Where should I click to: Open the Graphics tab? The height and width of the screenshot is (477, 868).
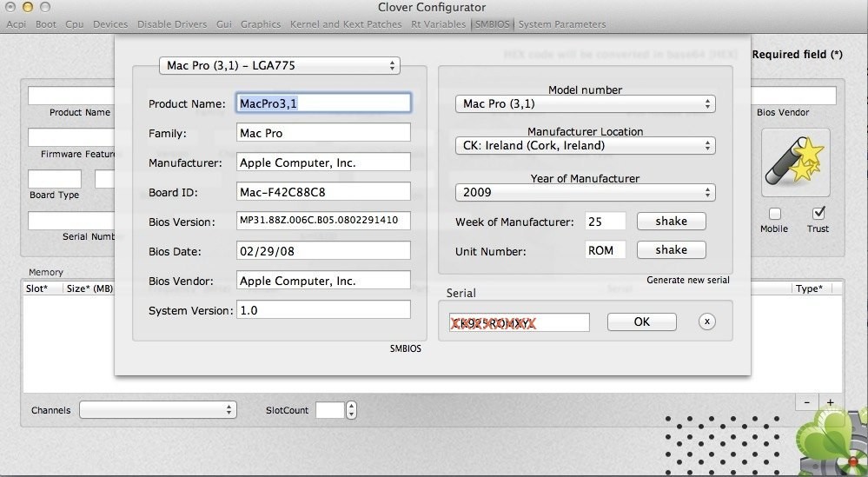click(261, 24)
